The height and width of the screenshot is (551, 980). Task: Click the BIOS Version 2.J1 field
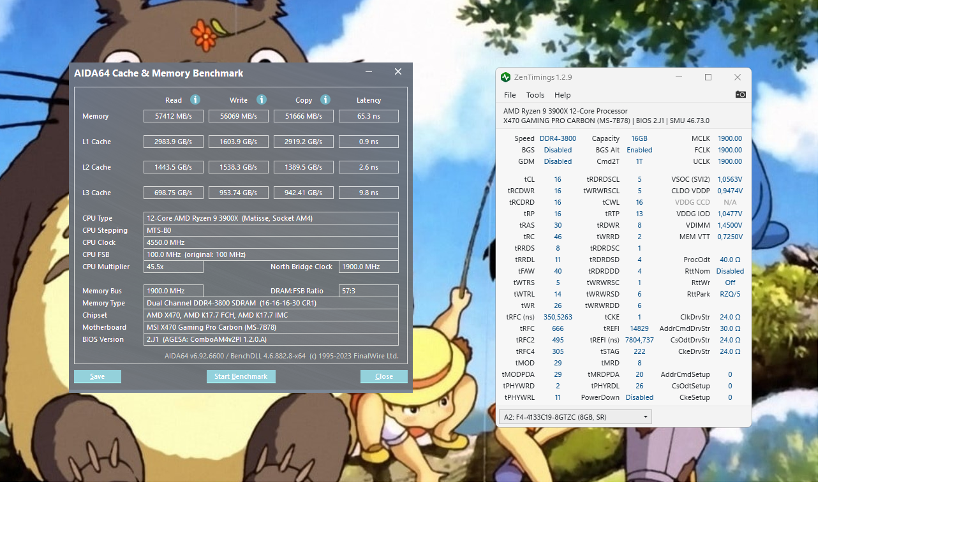pos(271,339)
